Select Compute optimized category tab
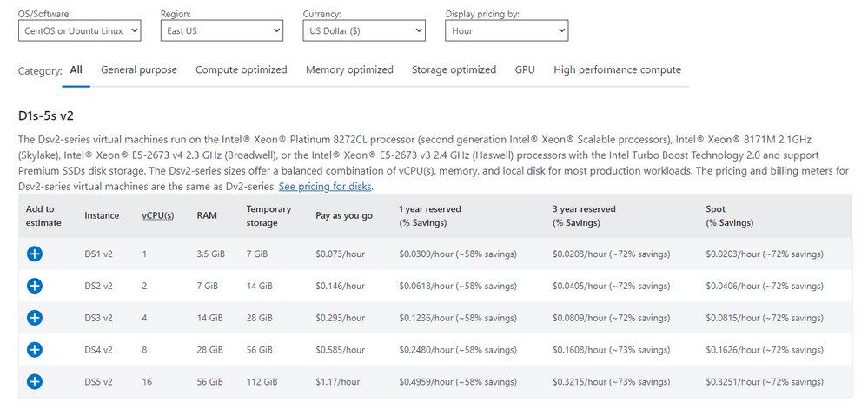Viewport: 868px width, 409px height. coord(241,69)
